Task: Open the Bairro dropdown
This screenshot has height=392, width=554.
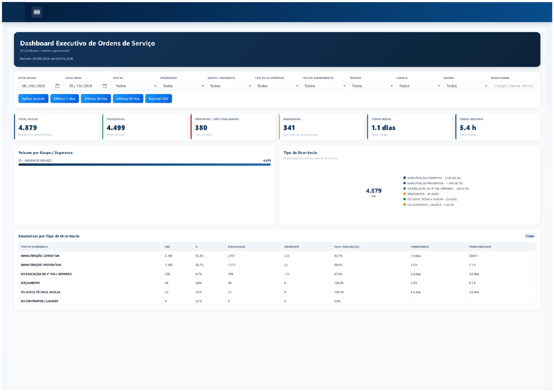Action: click(x=466, y=86)
